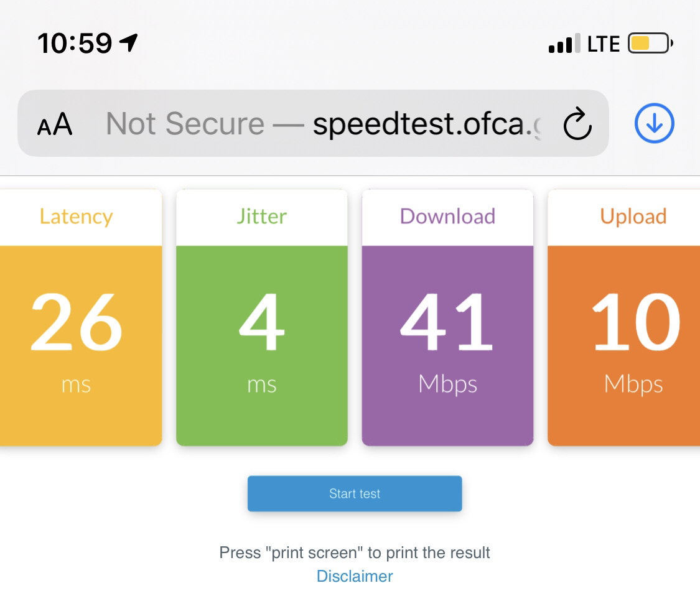Select the Jitter heading

(261, 217)
